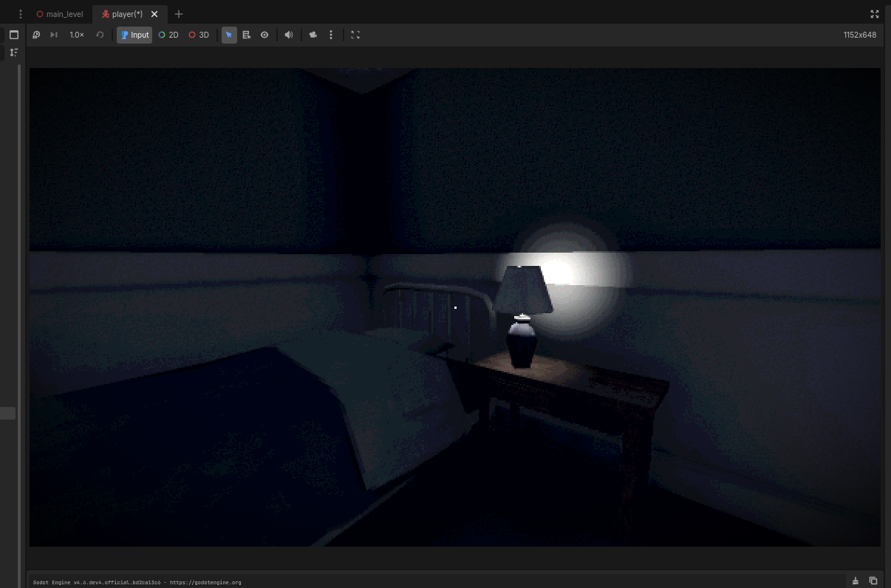The height and width of the screenshot is (588, 891).
Task: Select the player(*) scene tab
Action: (x=123, y=14)
